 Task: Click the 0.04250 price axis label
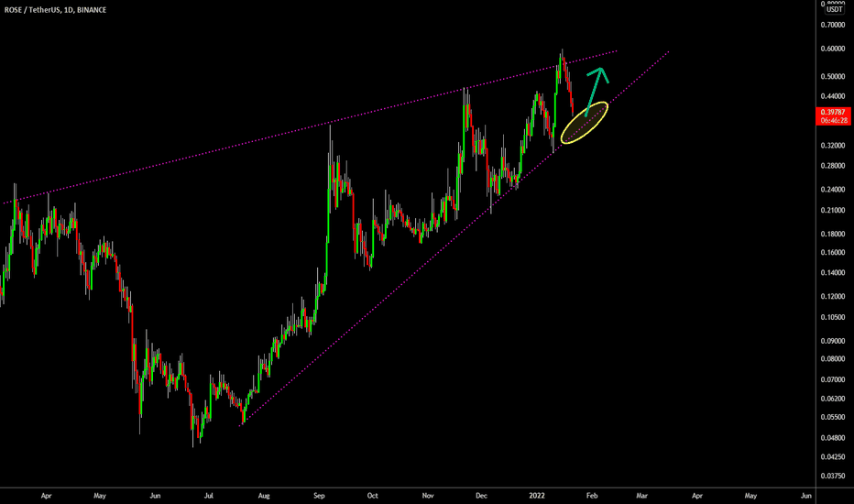point(833,457)
